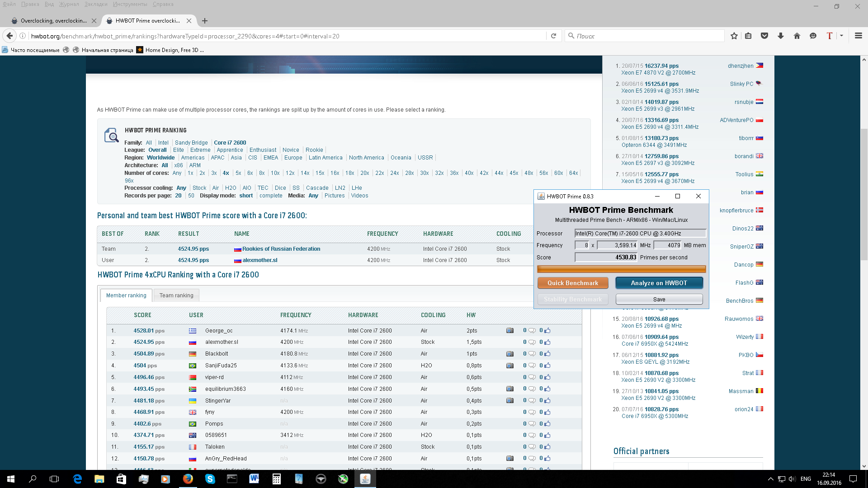Open George_oc user profile
Image resolution: width=868 pixels, height=488 pixels.
(219, 331)
